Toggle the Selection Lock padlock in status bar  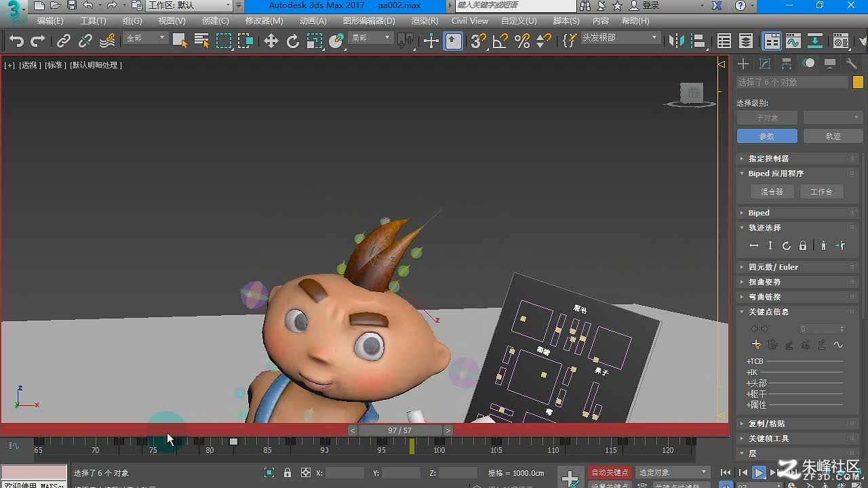point(288,472)
